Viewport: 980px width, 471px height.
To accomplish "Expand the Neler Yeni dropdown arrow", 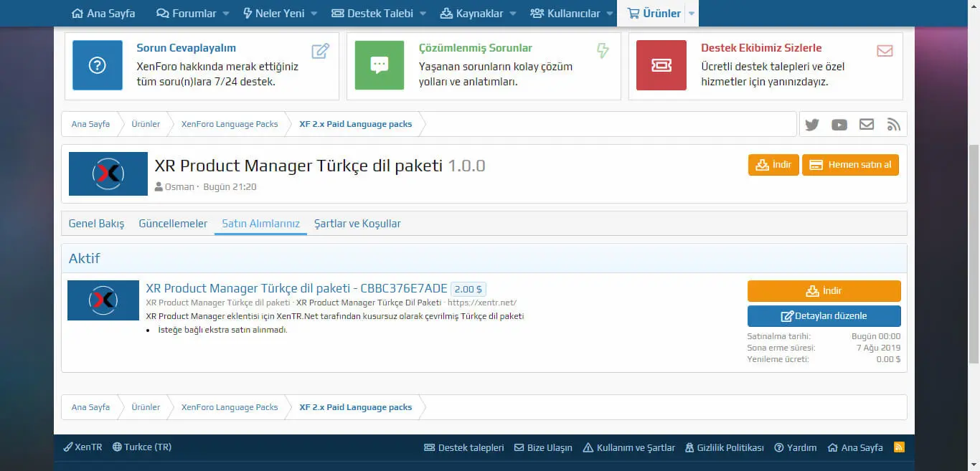I will 314,14.
